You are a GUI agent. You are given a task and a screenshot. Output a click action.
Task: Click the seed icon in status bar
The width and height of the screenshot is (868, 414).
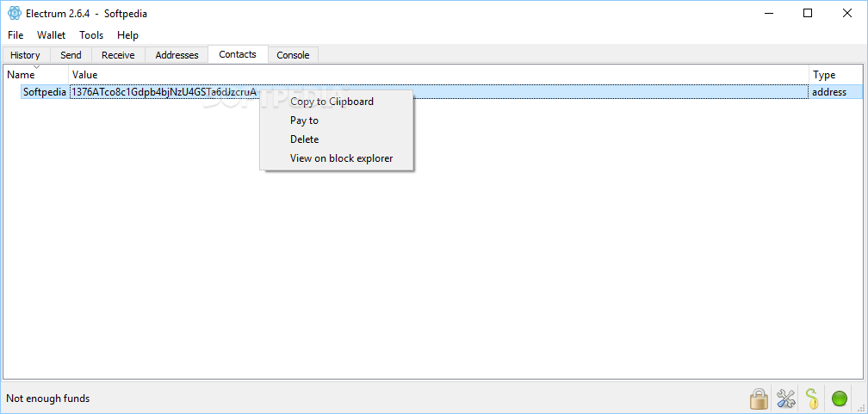coord(812,398)
